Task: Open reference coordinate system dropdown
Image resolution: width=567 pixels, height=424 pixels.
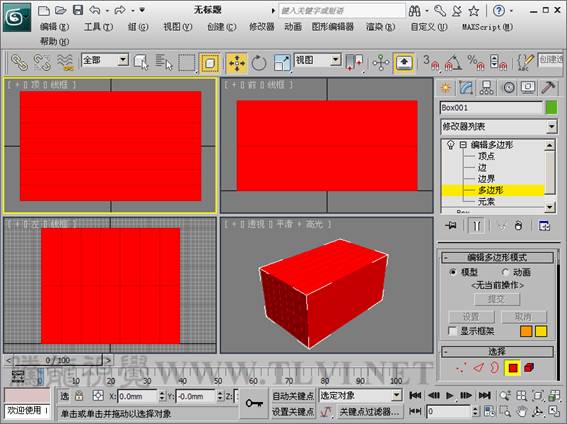Action: point(318,60)
